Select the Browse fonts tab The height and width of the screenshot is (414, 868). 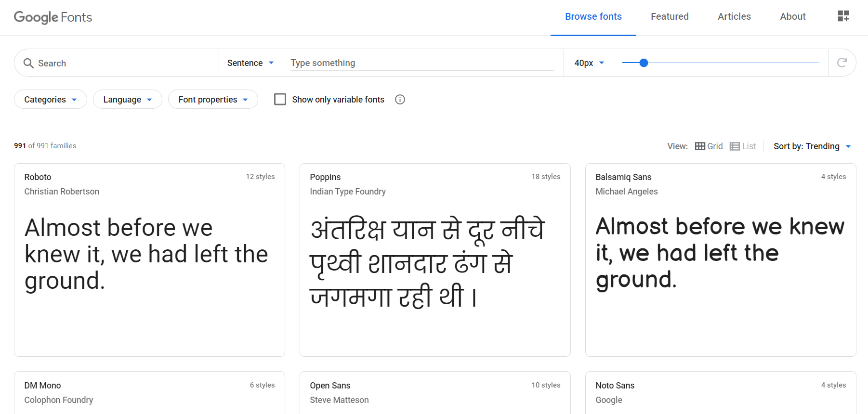tap(593, 17)
